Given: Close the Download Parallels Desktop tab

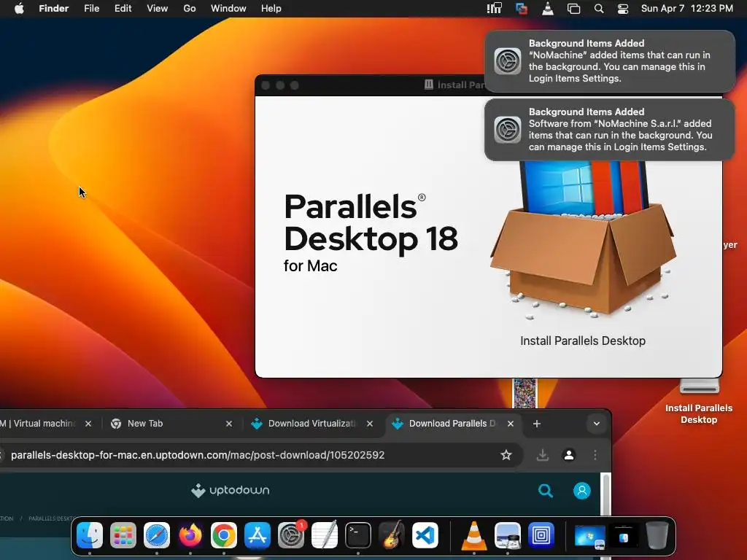Looking at the screenshot, I should click(x=511, y=424).
